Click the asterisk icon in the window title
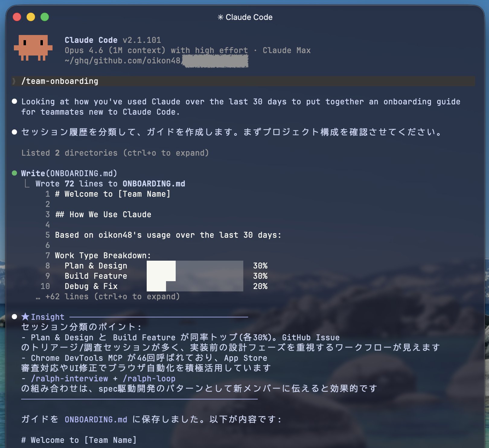The image size is (489, 448). click(220, 17)
